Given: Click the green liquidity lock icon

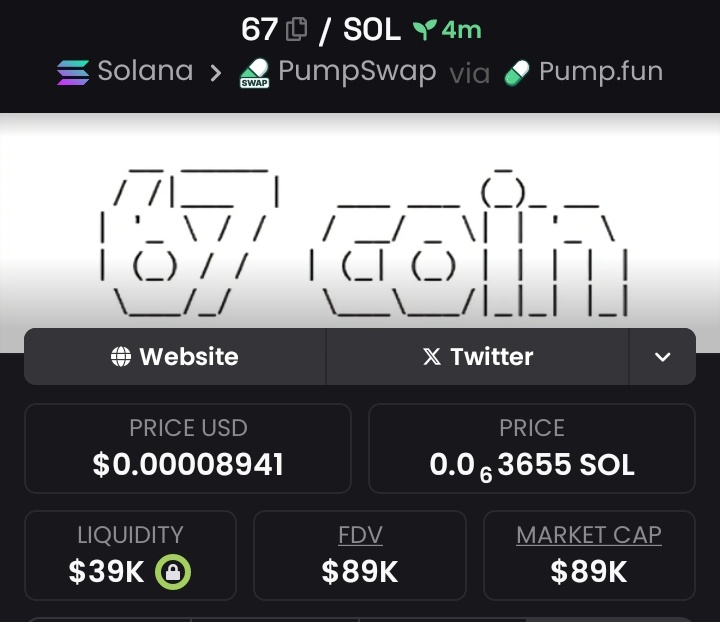Looking at the screenshot, I should [173, 572].
